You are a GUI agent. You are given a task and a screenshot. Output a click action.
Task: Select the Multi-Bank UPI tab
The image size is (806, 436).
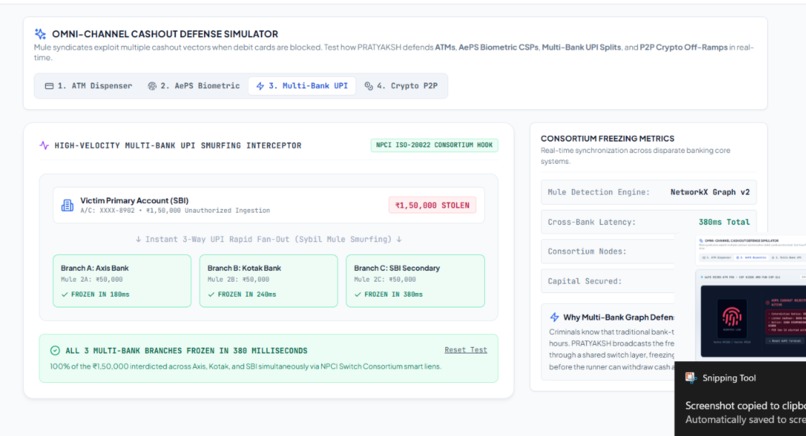(302, 86)
